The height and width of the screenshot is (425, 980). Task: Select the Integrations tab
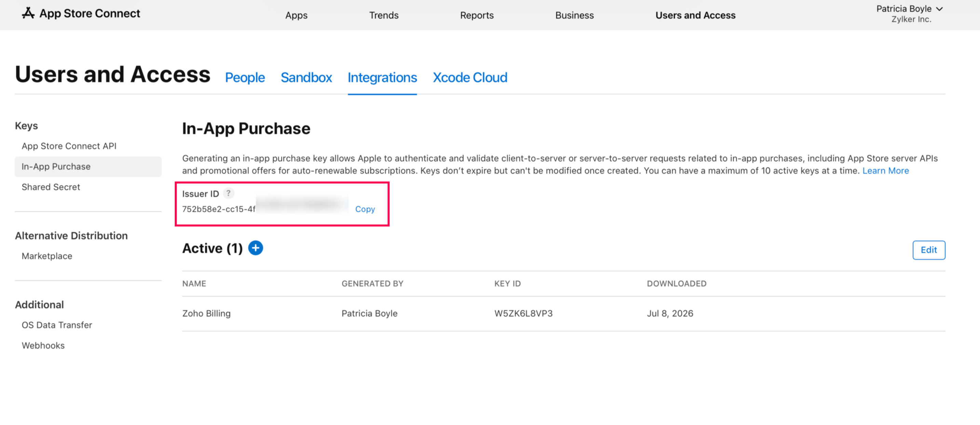pyautogui.click(x=382, y=78)
